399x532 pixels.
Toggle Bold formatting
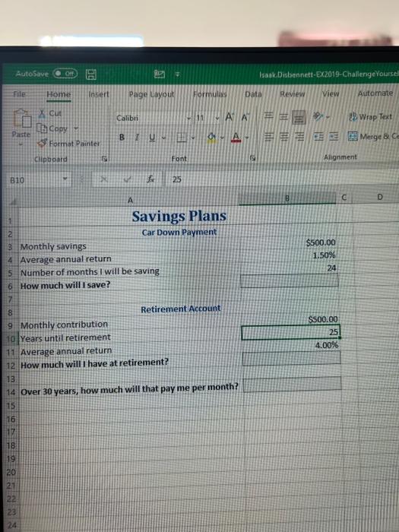click(x=122, y=137)
